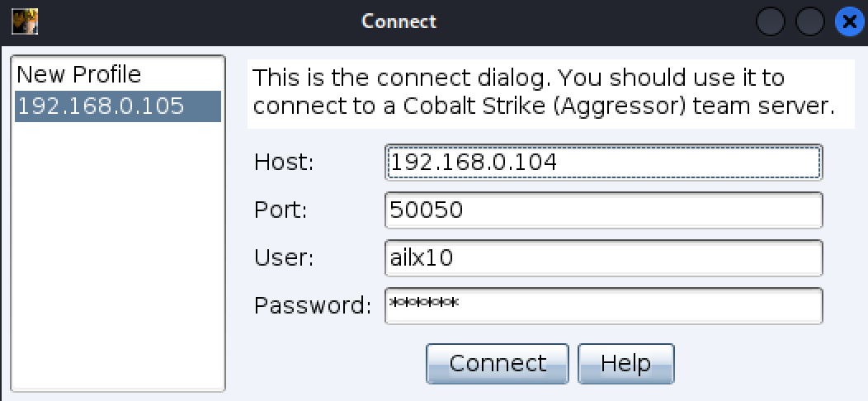Select the 192.168.0.105 saved profile
Image resolution: width=868 pixels, height=401 pixels.
[101, 106]
